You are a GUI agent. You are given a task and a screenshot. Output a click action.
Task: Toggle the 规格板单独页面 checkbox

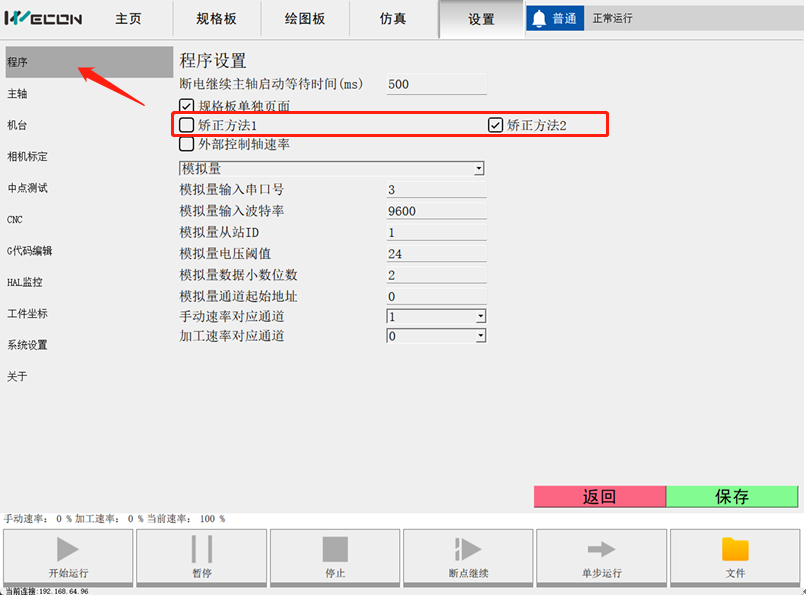pyautogui.click(x=187, y=105)
